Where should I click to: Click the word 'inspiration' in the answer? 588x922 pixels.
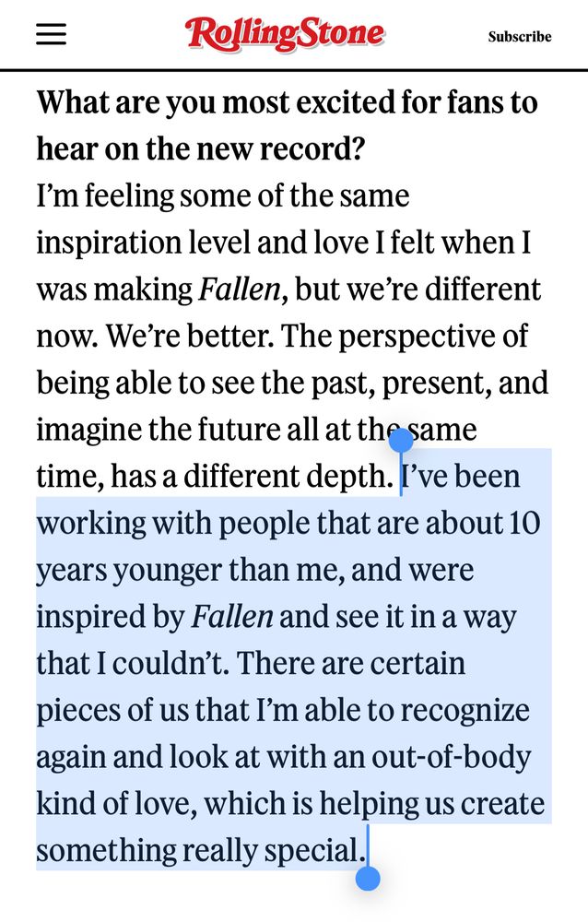tap(109, 242)
